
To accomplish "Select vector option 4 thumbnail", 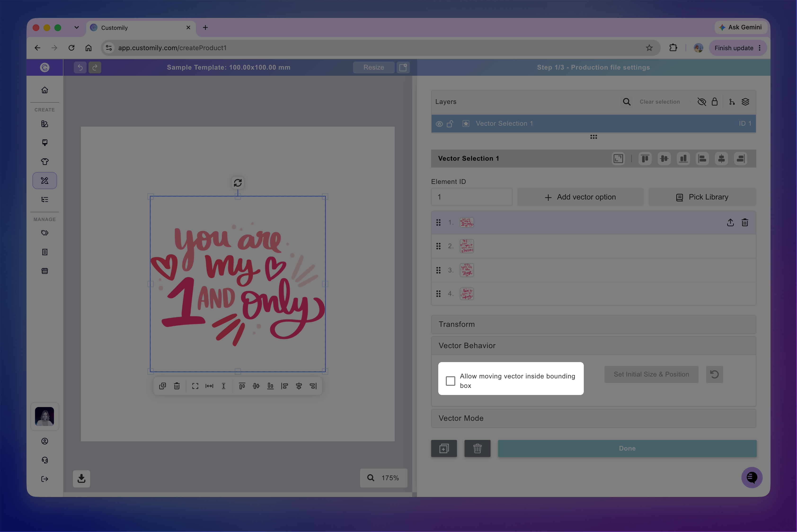I will coord(467,294).
